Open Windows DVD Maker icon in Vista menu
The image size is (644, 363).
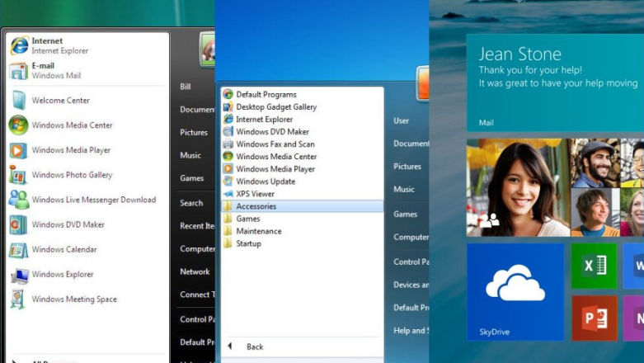coord(18,225)
